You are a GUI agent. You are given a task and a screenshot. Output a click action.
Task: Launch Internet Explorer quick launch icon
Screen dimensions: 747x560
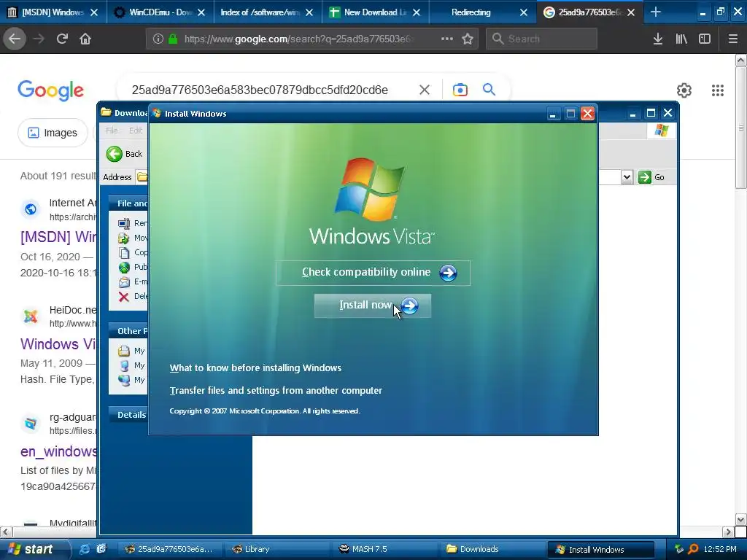(x=85, y=549)
